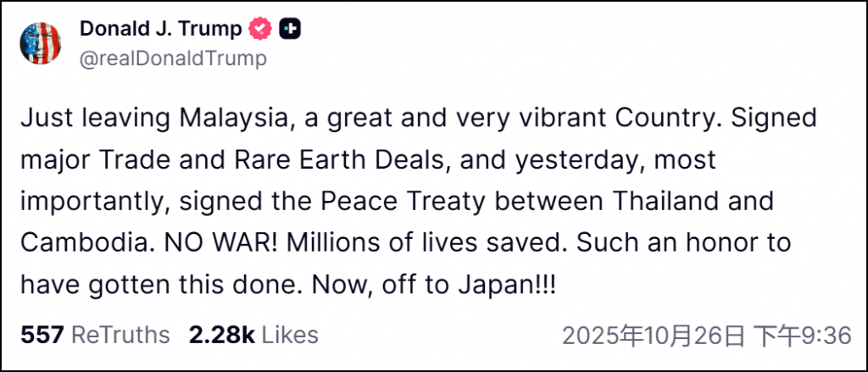The image size is (868, 372).
Task: Open the profile avatar picture
Action: pyautogui.click(x=42, y=43)
